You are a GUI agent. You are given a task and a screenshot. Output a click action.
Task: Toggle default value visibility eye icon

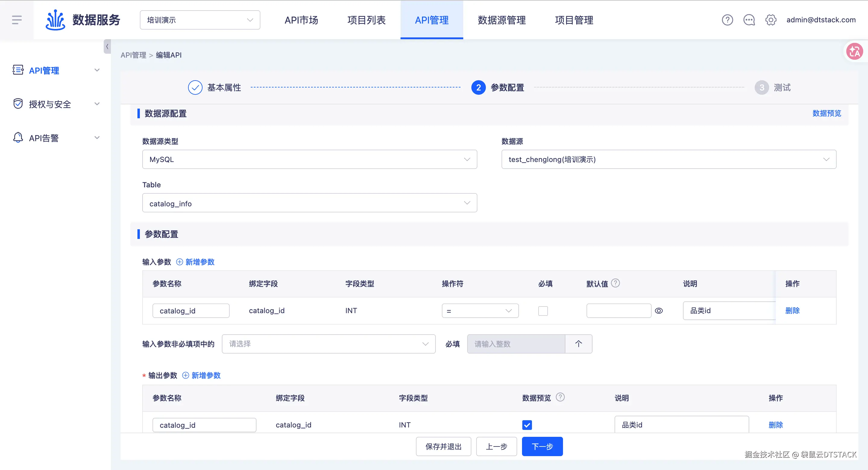659,310
